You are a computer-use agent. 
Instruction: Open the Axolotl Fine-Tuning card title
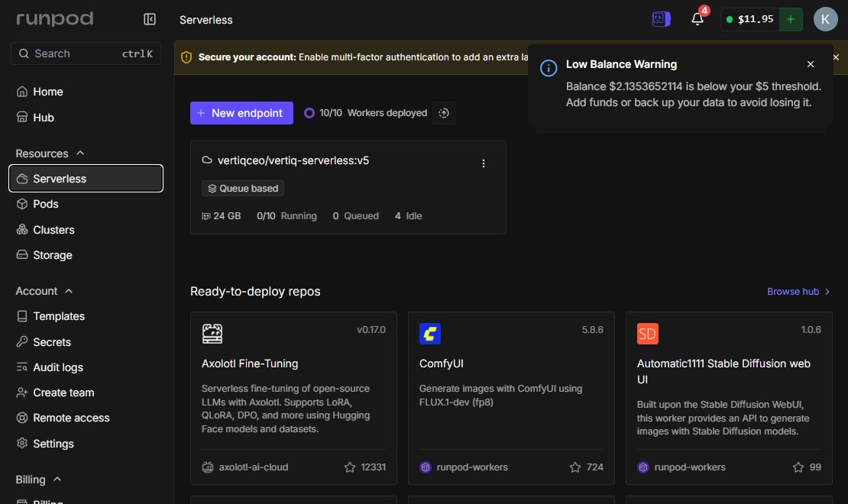[x=250, y=364]
